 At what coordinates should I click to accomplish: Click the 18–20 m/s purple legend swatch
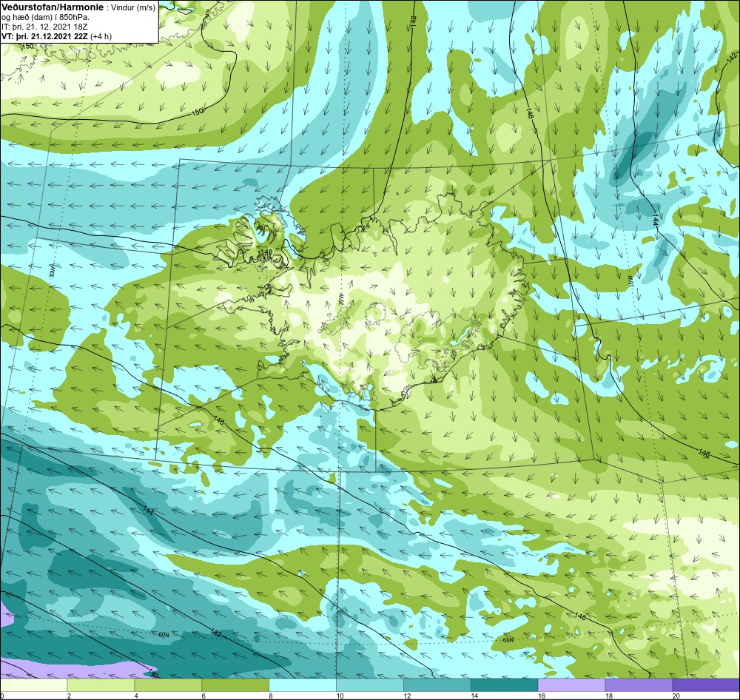tap(639, 684)
